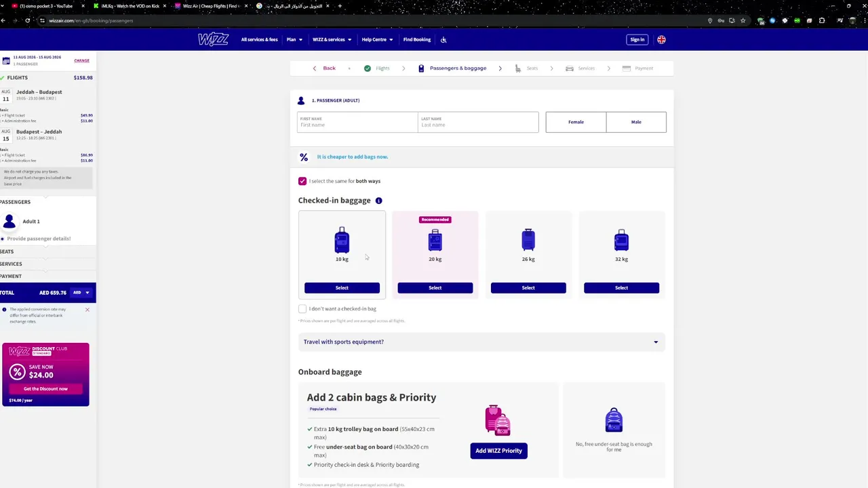Expand the SEATS section in the sidebar
Screen dimensions: 868x488
[47, 251]
